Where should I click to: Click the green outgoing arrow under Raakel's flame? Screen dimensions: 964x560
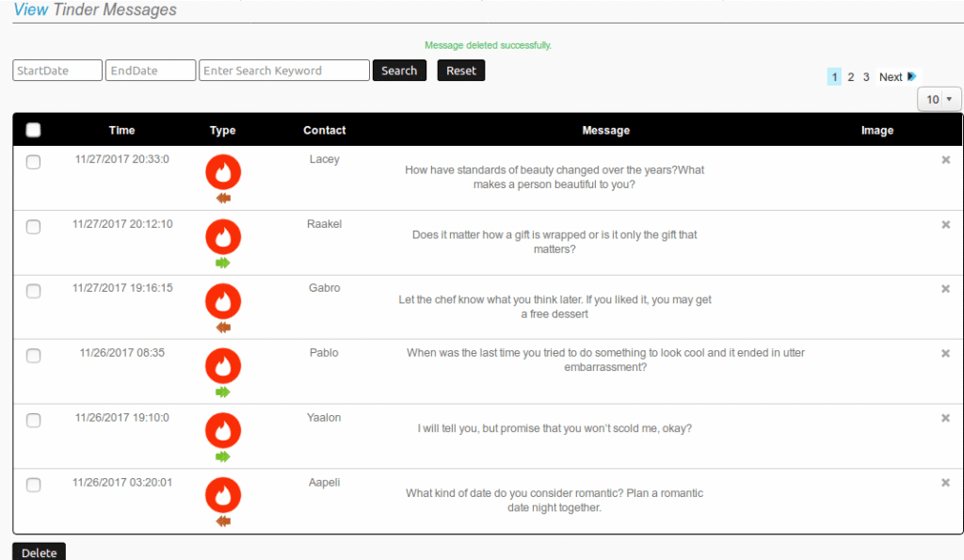point(223,264)
